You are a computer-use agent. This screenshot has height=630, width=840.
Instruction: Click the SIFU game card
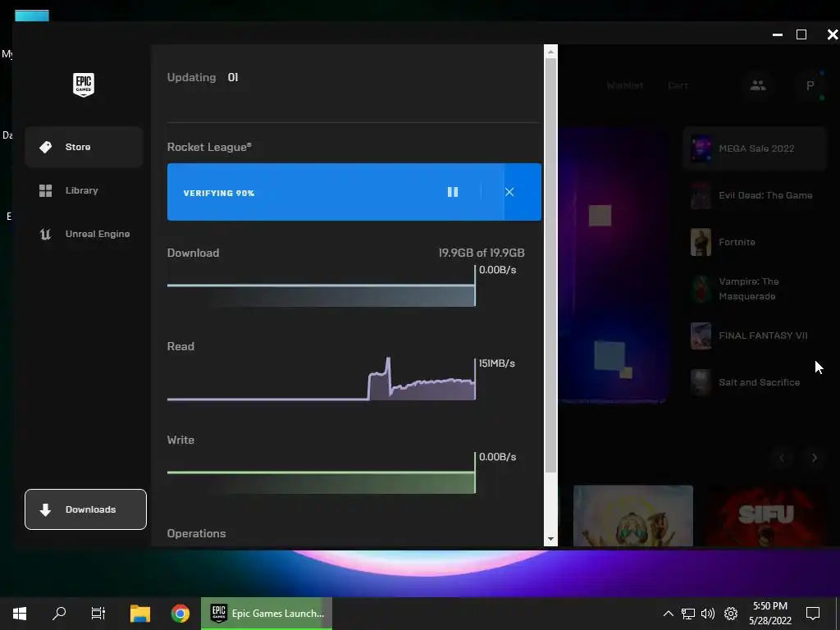(765, 515)
